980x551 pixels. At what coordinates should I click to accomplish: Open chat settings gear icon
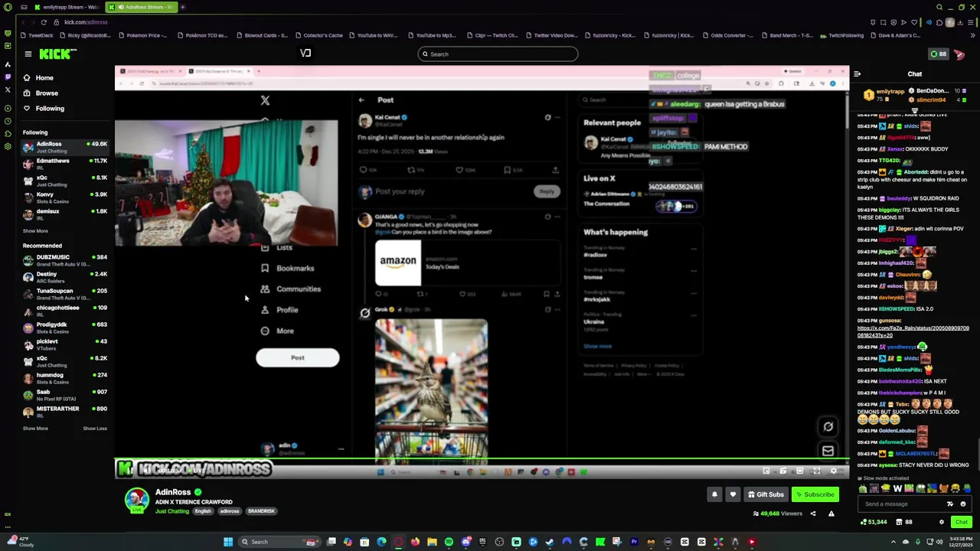[x=942, y=522]
